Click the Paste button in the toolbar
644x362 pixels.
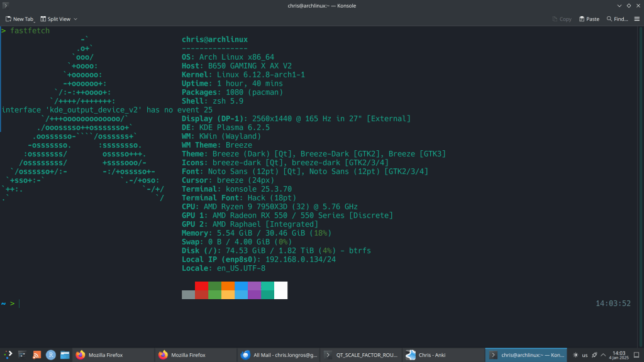pos(589,19)
